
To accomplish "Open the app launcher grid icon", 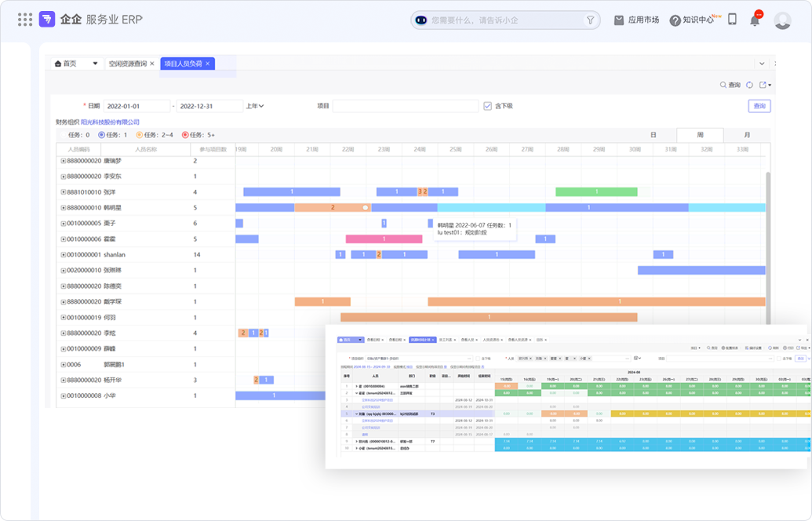I will (x=25, y=20).
